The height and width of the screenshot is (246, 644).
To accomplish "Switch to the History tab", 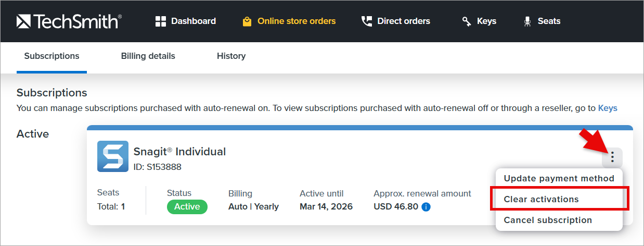I will point(231,56).
